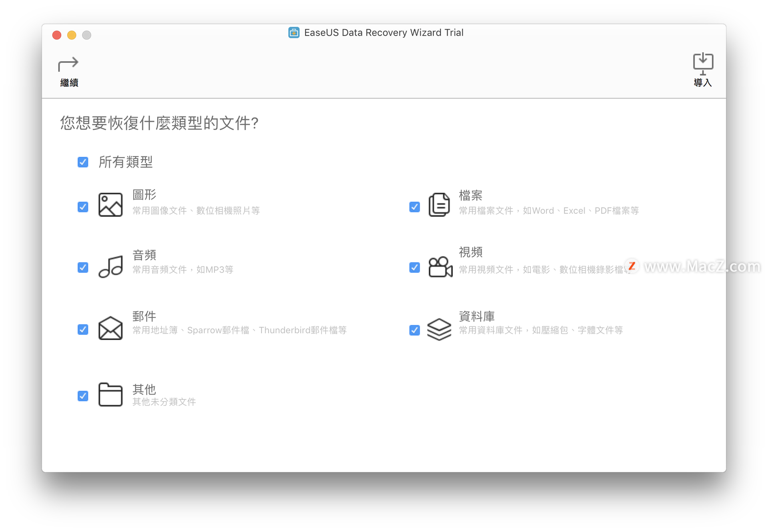Image resolution: width=768 pixels, height=532 pixels.
Task: Click the 音頻 heading text
Action: 144,255
